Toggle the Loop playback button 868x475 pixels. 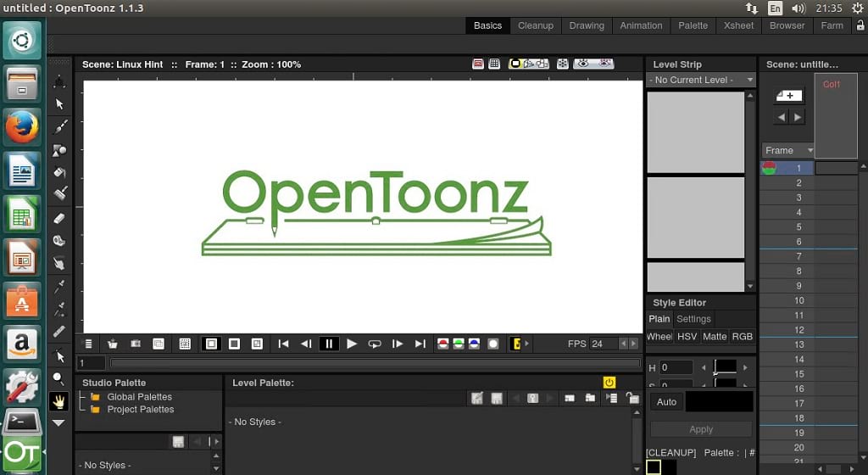pos(375,344)
